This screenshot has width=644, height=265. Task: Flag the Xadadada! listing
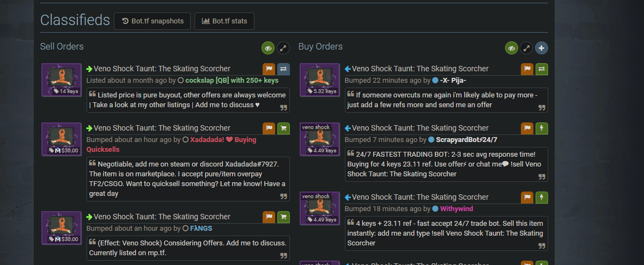(269, 128)
